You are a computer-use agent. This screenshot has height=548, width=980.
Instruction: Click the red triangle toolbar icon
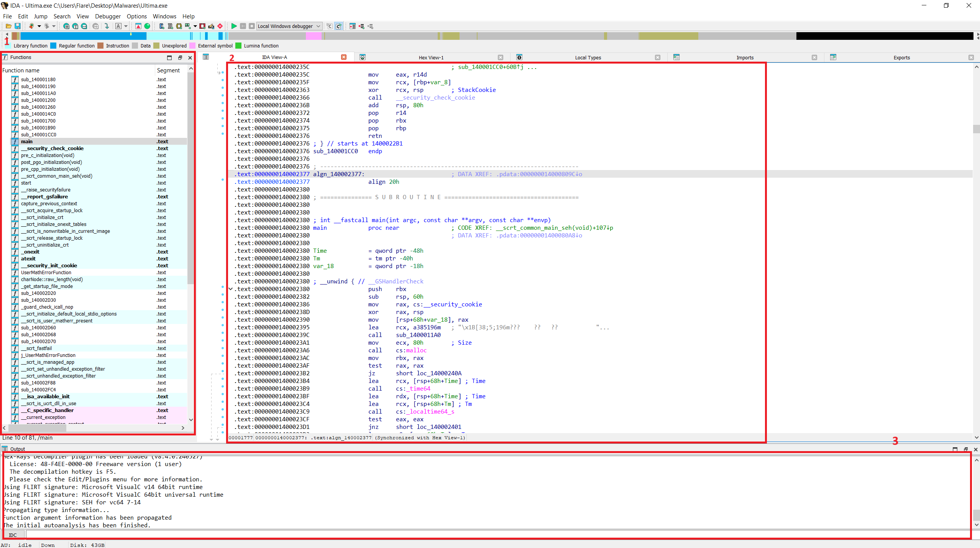138,26
